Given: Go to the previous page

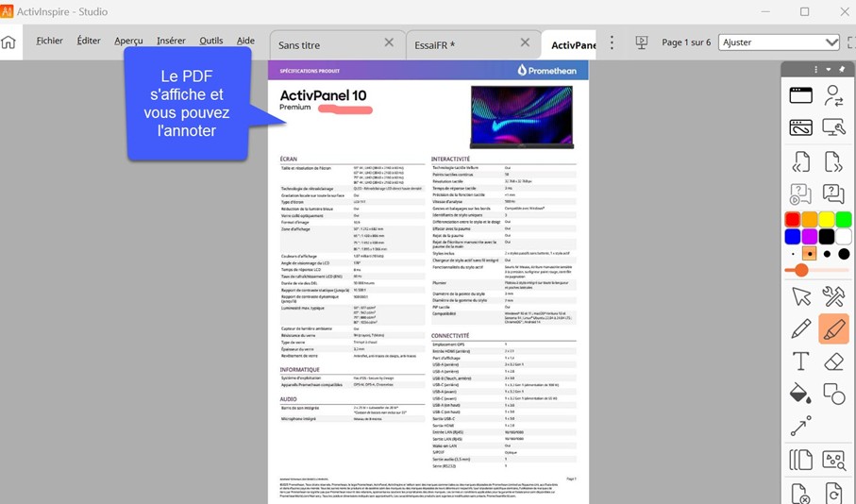Looking at the screenshot, I should tap(801, 161).
